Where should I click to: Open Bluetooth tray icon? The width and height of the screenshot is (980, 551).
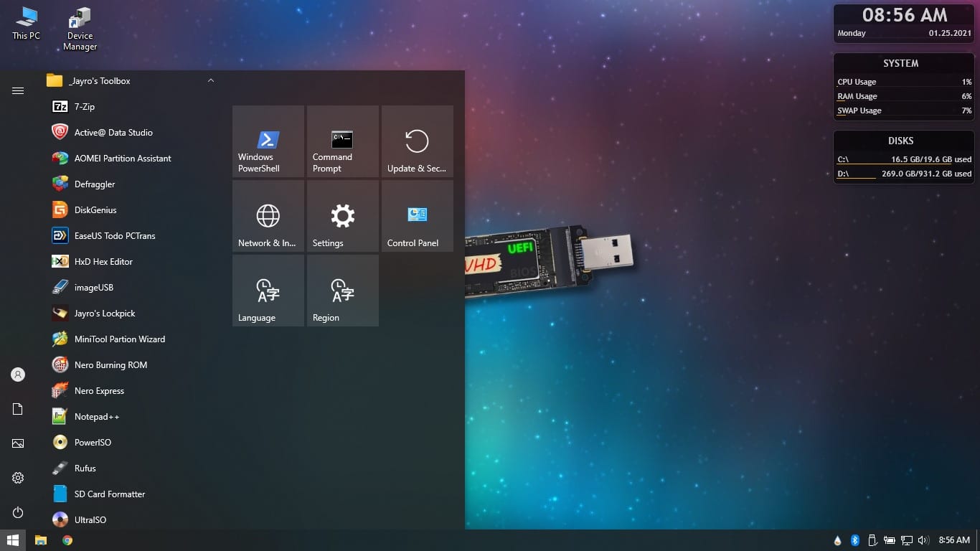click(855, 540)
